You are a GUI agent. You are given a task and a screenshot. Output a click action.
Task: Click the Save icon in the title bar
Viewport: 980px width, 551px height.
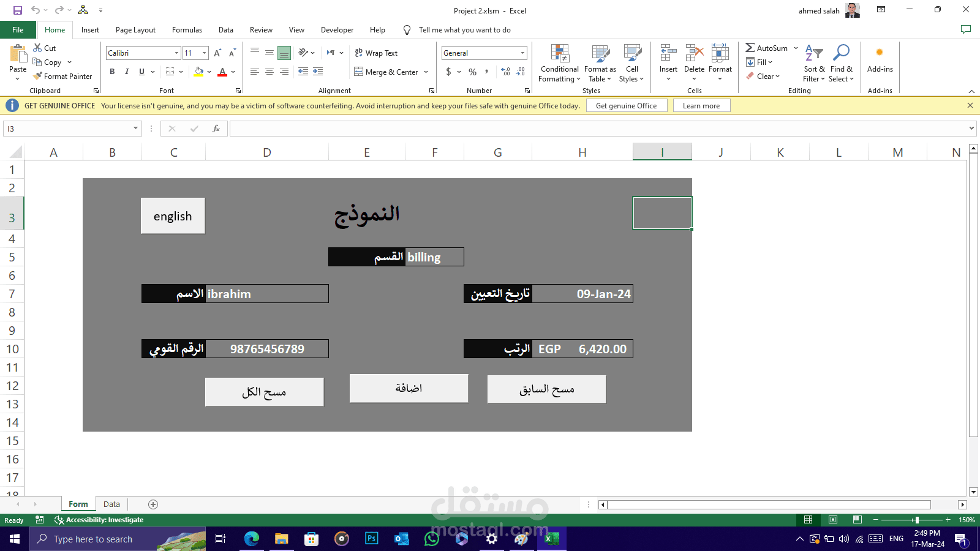tap(18, 10)
